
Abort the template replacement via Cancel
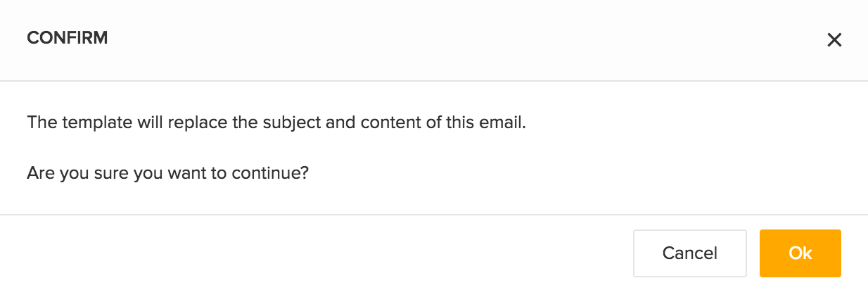coord(689,253)
